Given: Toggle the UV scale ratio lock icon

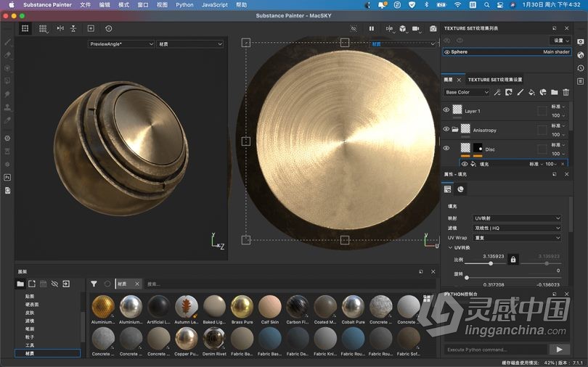Looking at the screenshot, I should pyautogui.click(x=513, y=259).
